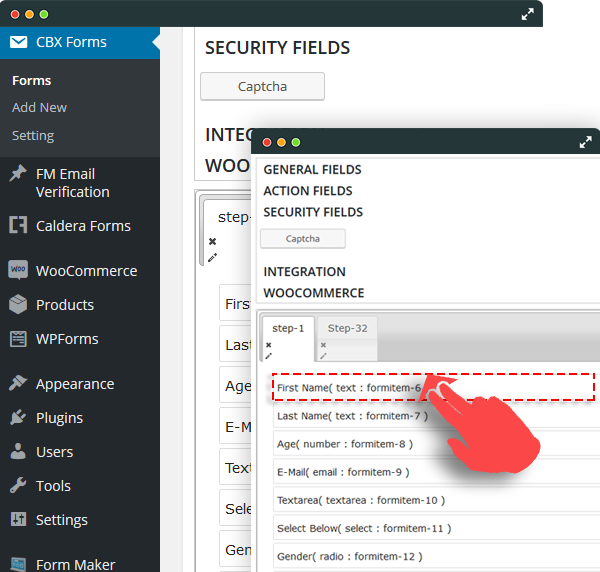Edit step-1 tab via pencil icon in front window
The image size is (600, 572).
[x=269, y=356]
